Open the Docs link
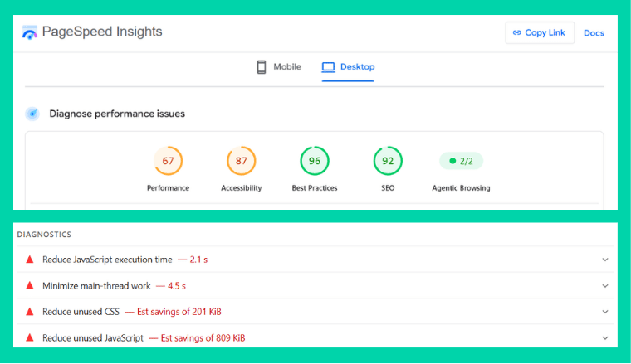The width and height of the screenshot is (631, 364). click(594, 33)
